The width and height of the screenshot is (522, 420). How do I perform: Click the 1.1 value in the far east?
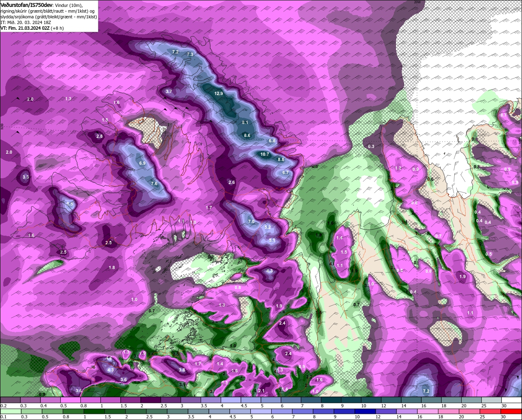coord(470,313)
